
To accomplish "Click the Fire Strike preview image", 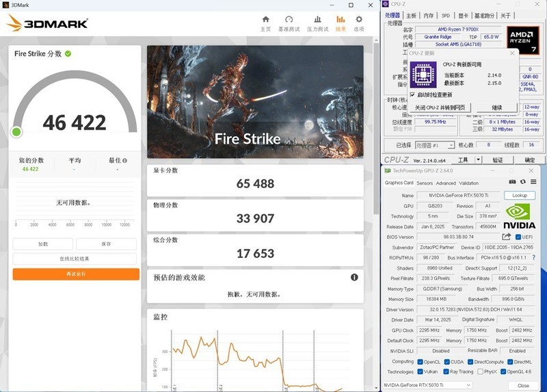I will tap(255, 101).
